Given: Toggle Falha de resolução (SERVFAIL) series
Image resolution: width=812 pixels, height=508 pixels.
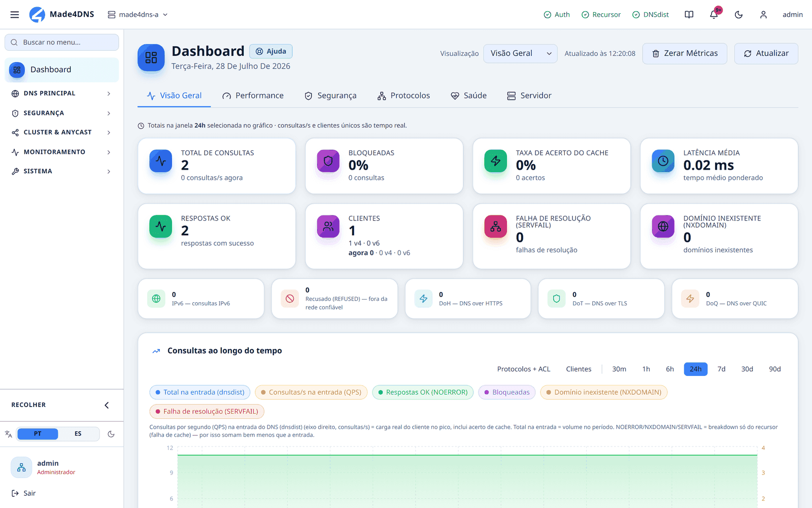Looking at the screenshot, I should pos(207,411).
